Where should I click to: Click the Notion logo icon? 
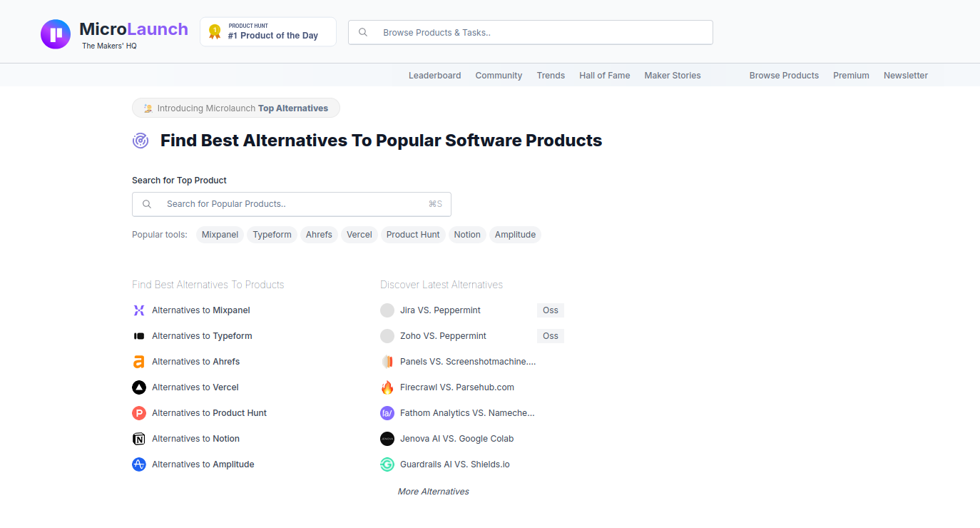(x=139, y=439)
